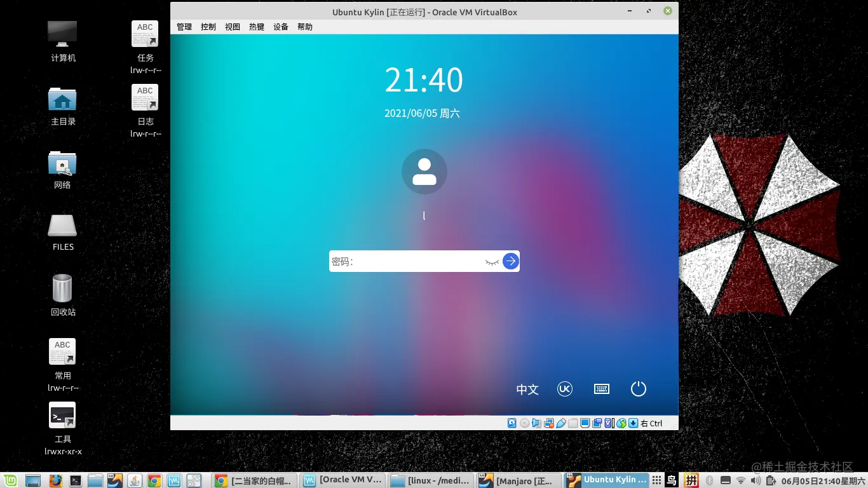
Task: Click the 右 Ctrl host key label
Action: [651, 423]
